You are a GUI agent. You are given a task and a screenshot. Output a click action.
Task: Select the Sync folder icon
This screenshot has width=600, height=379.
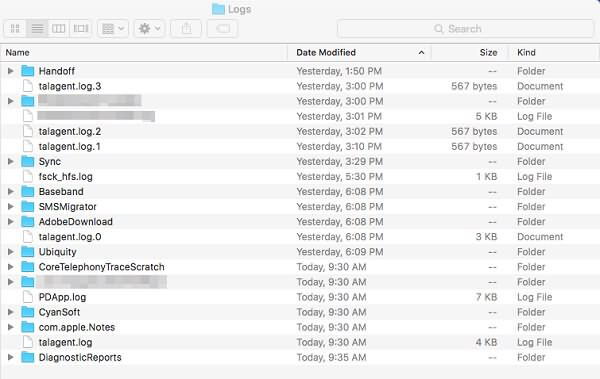[x=28, y=161]
